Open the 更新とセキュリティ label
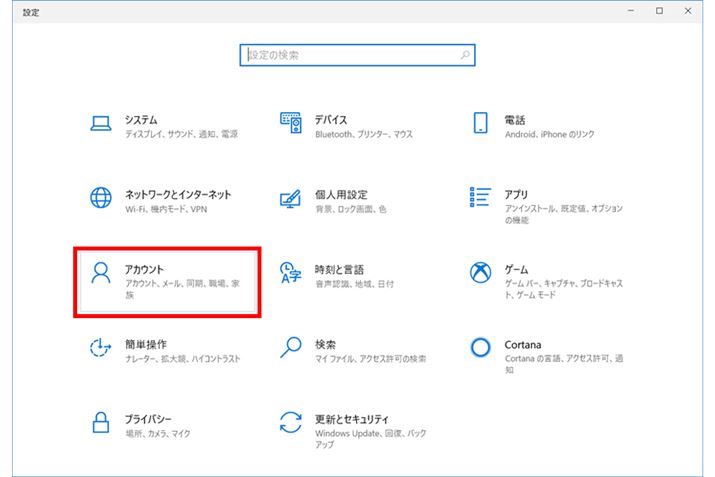Viewport: 715px width, 477px height. [x=351, y=418]
